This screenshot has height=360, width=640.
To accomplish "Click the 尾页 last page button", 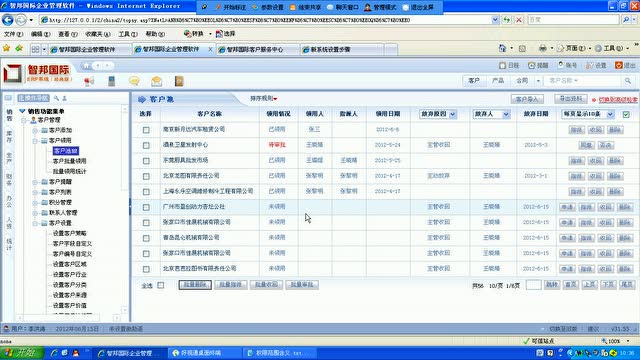I will pos(627,284).
